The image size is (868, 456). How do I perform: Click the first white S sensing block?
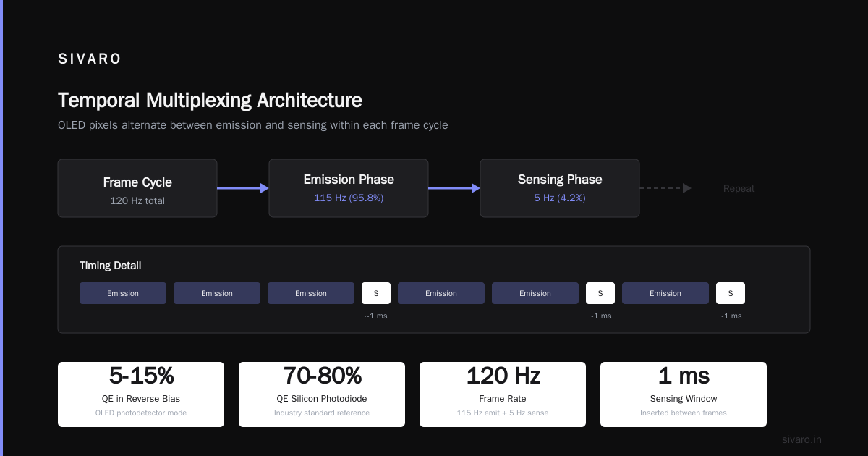tap(376, 293)
